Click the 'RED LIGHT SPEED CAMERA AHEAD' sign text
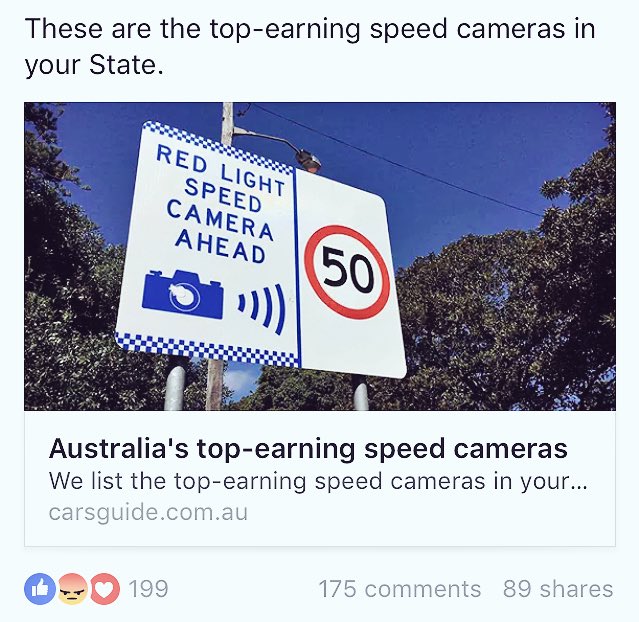Screen dimensions: 639x622 coord(220,204)
